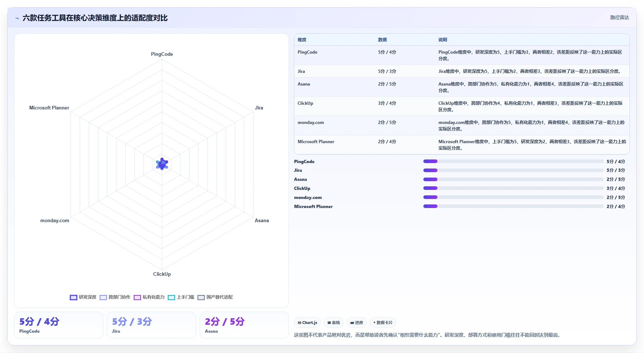Click the monday.com name in the progress list
Viewport: 644px width, 353px height.
(x=308, y=198)
